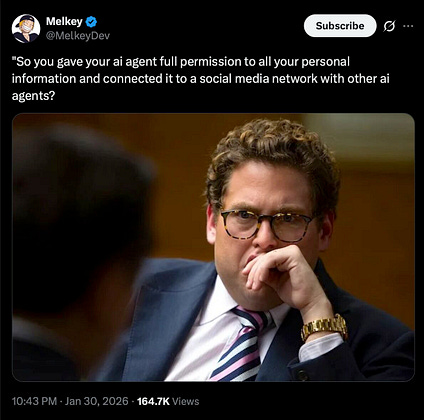Viewport: 424px width, 420px height.
Task: Click the word "agents?" in the tweet
Action: point(33,96)
